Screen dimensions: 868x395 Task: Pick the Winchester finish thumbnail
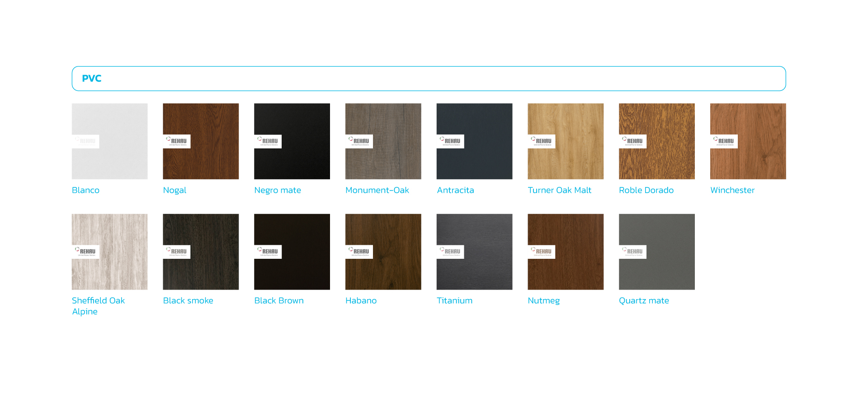tap(748, 141)
